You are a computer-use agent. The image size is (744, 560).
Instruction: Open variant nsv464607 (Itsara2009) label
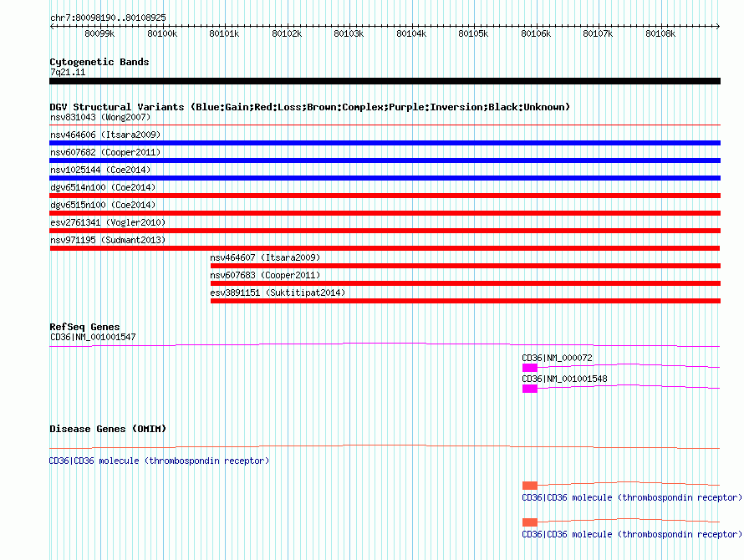(x=265, y=257)
